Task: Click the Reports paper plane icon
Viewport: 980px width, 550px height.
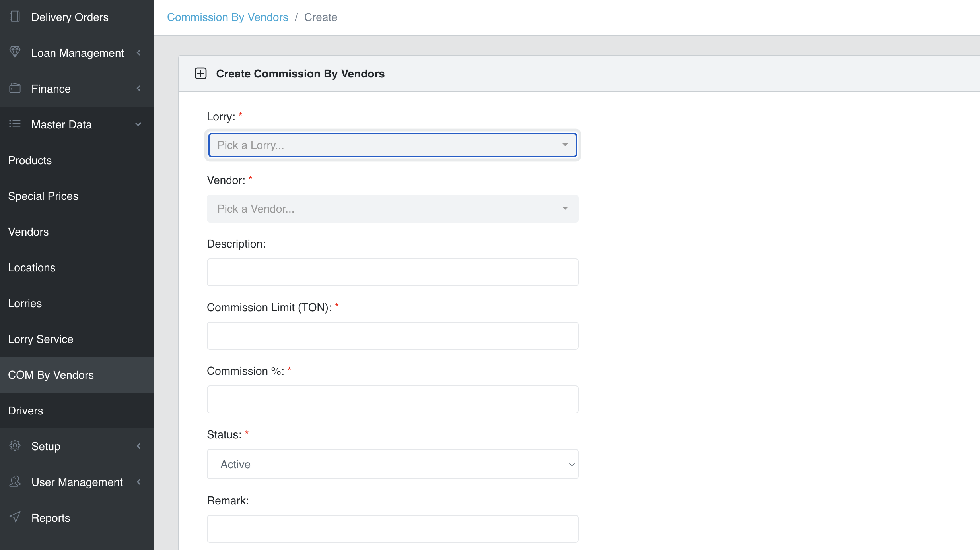Action: pos(15,517)
